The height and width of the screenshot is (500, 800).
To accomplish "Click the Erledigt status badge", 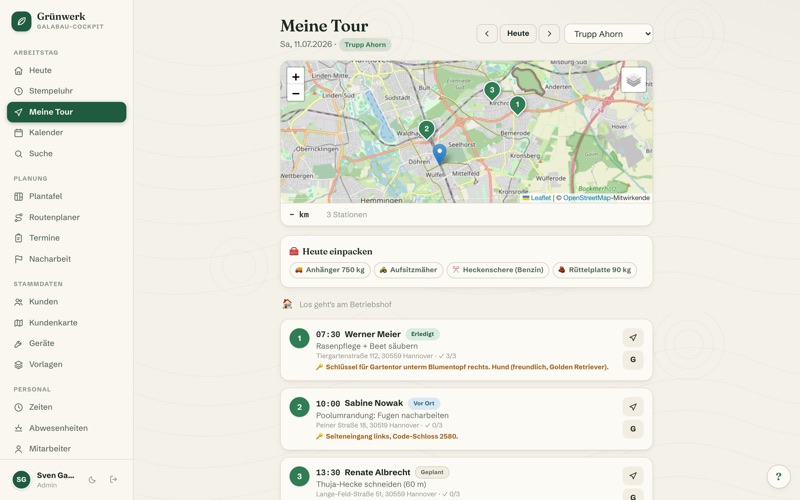I will [x=422, y=334].
